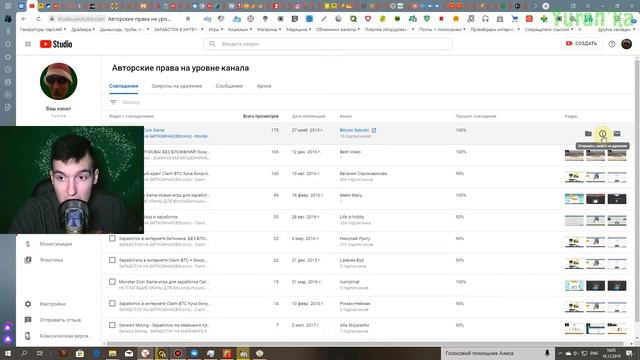Click the browser reload button

38,19
